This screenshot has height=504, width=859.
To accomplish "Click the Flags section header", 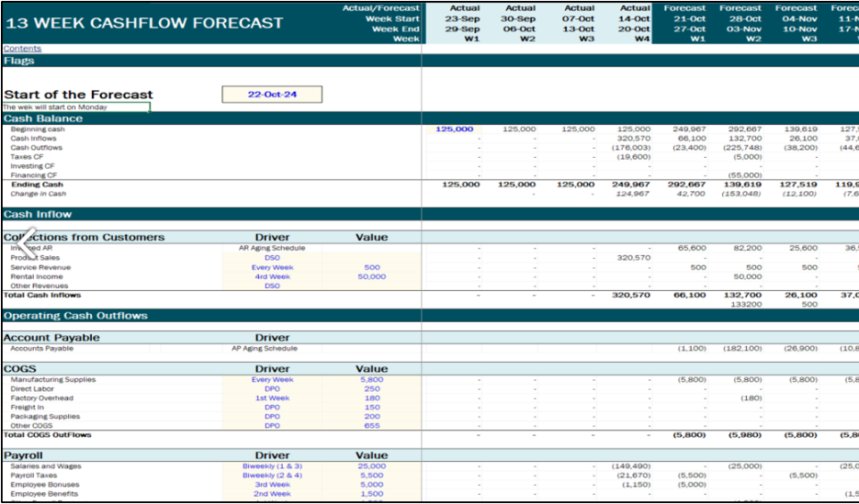I will coord(19,61).
